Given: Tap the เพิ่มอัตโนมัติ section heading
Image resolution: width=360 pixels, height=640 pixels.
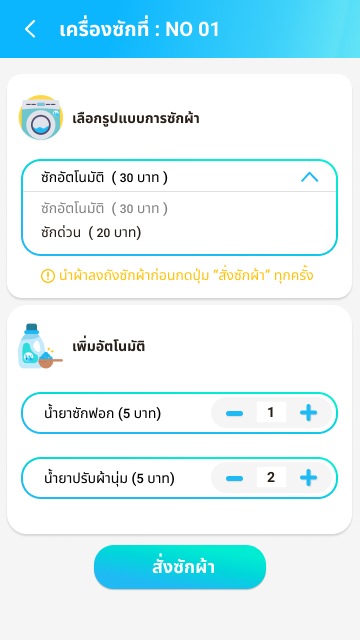Looking at the screenshot, I should click(x=109, y=347).
